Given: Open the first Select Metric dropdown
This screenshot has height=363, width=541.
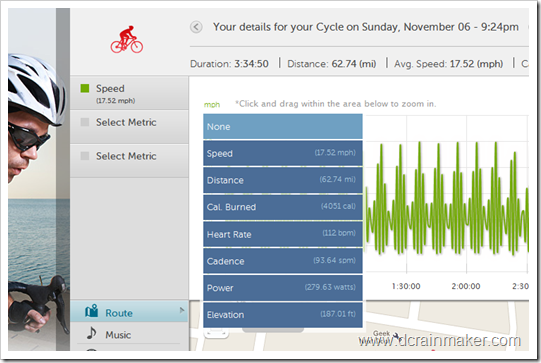Looking at the screenshot, I should tap(129, 127).
